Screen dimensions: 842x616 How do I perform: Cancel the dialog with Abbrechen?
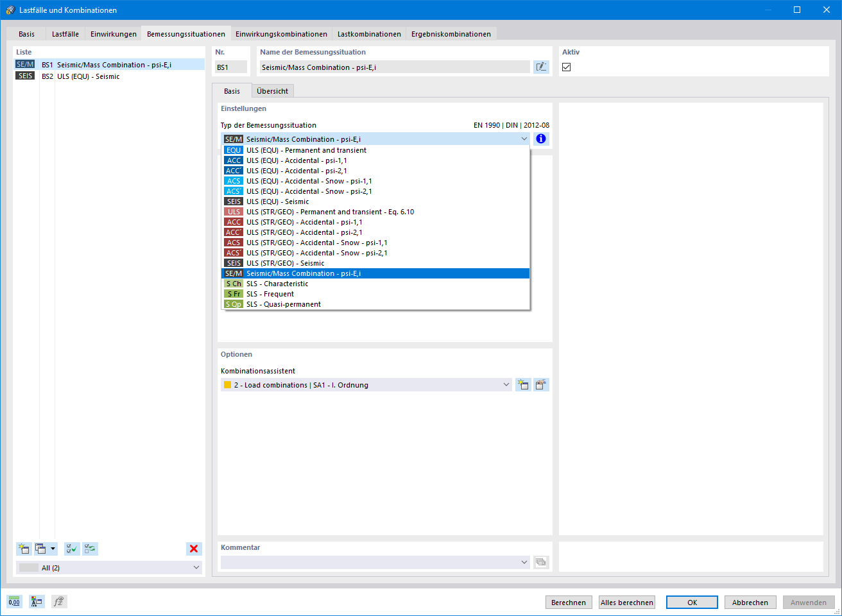tap(750, 602)
